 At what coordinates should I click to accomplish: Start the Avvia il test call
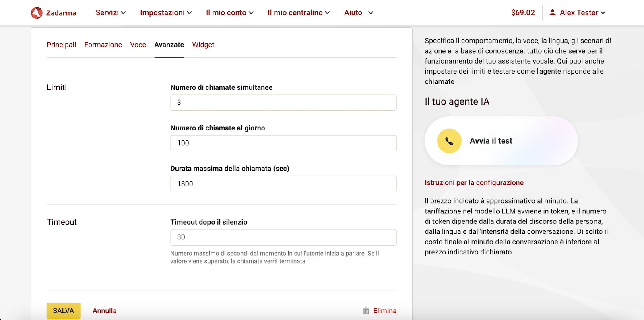tap(501, 141)
